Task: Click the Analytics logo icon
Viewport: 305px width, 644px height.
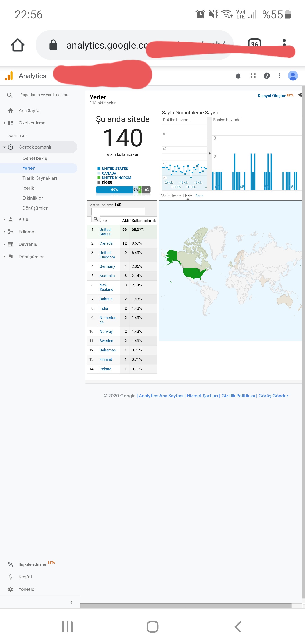Action: pos(9,76)
